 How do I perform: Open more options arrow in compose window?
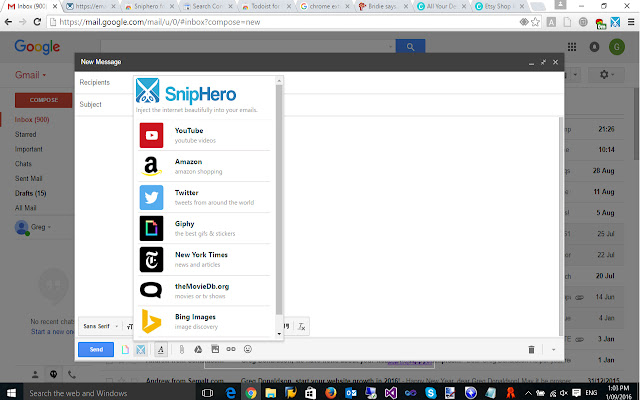pos(553,349)
